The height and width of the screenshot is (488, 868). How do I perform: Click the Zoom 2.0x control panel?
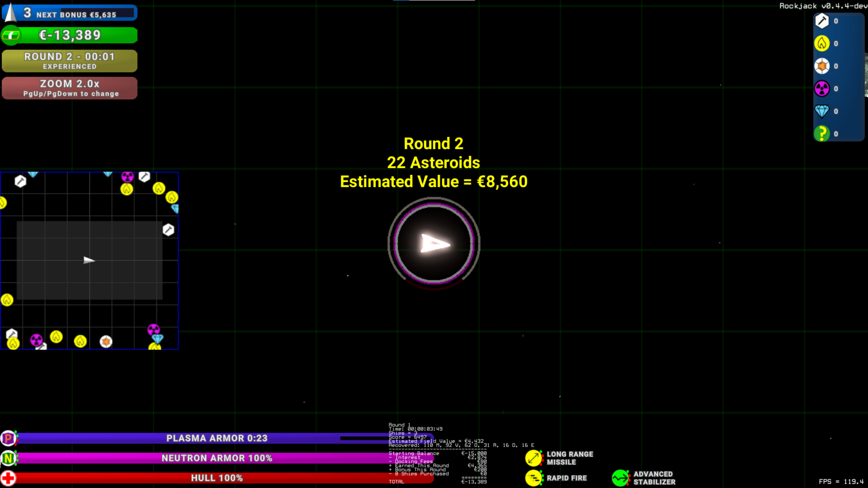coord(69,88)
